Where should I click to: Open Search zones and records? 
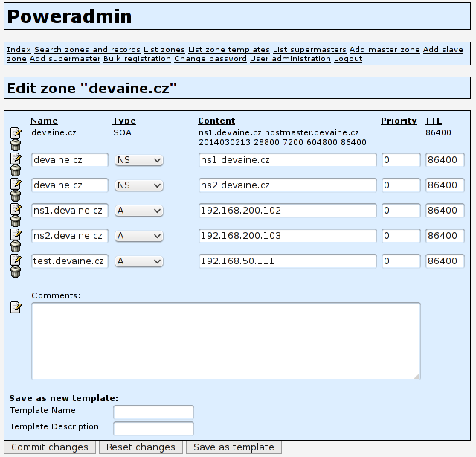click(87, 50)
